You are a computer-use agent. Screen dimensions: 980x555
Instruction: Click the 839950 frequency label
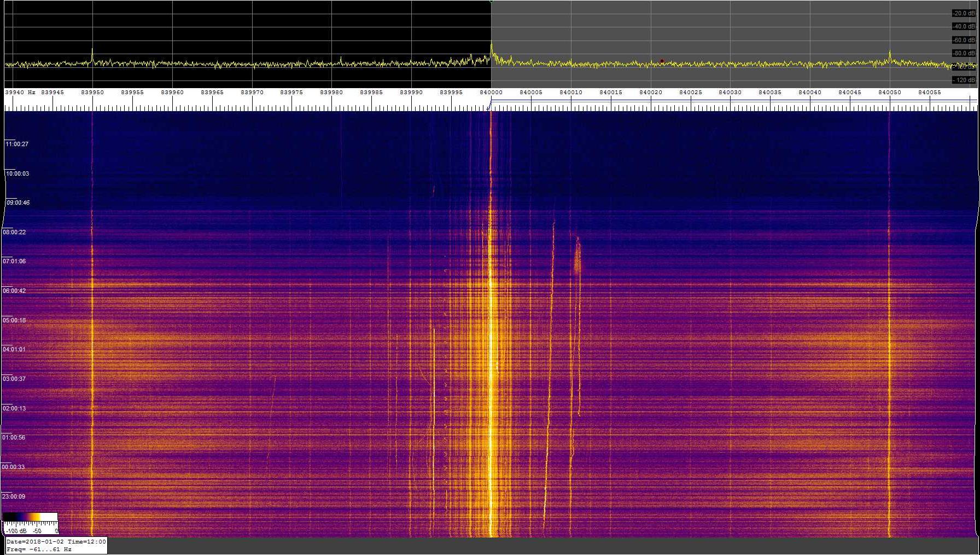[x=92, y=92]
